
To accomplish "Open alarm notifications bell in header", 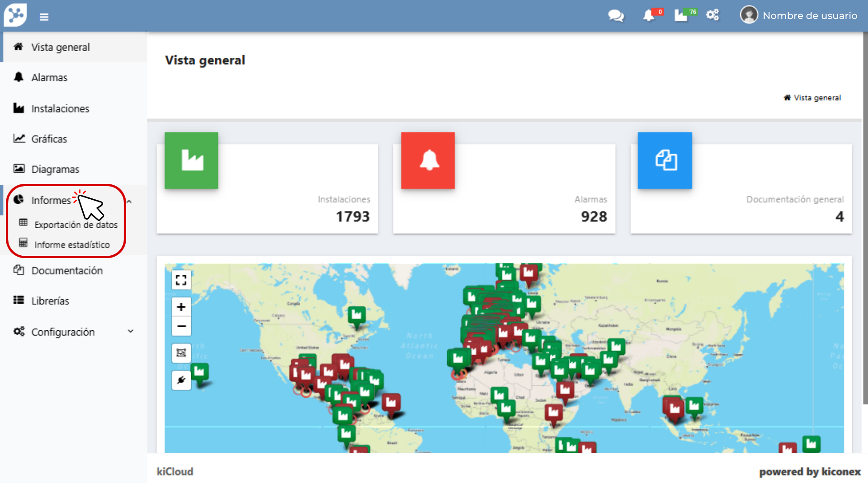I will point(649,16).
